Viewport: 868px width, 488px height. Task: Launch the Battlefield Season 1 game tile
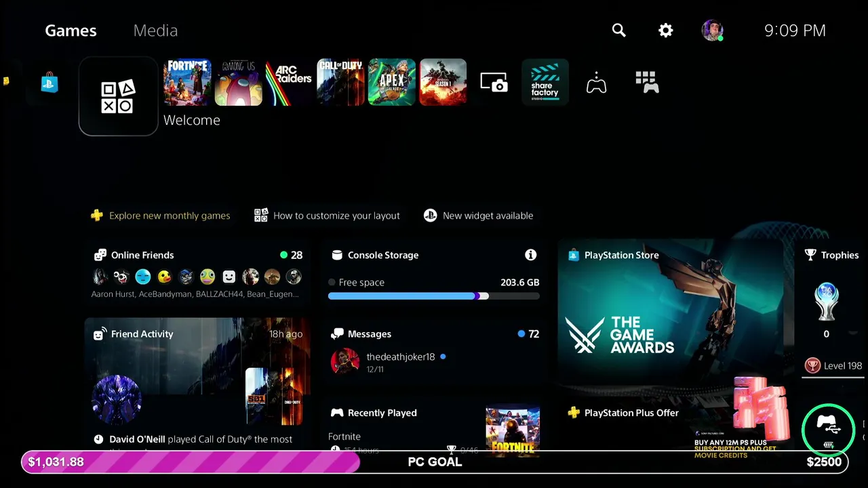[443, 82]
